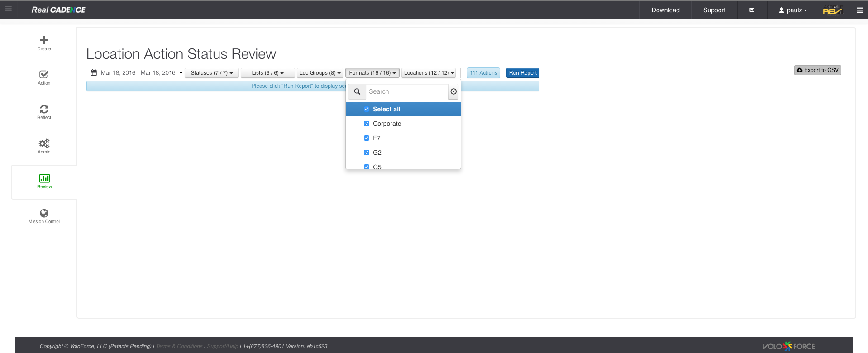Click Export to CSV button
This screenshot has width=868, height=353.
(817, 70)
